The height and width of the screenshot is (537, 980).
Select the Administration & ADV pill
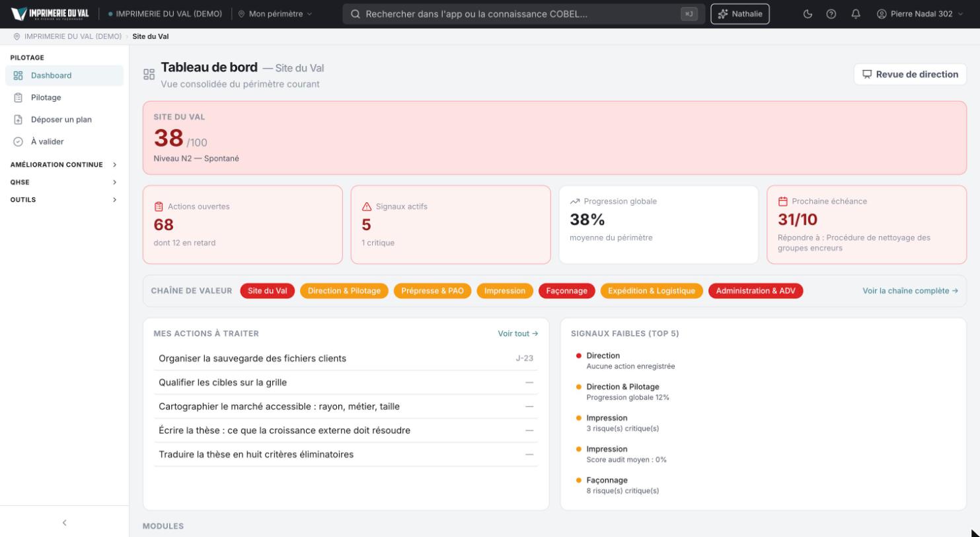[x=756, y=291]
